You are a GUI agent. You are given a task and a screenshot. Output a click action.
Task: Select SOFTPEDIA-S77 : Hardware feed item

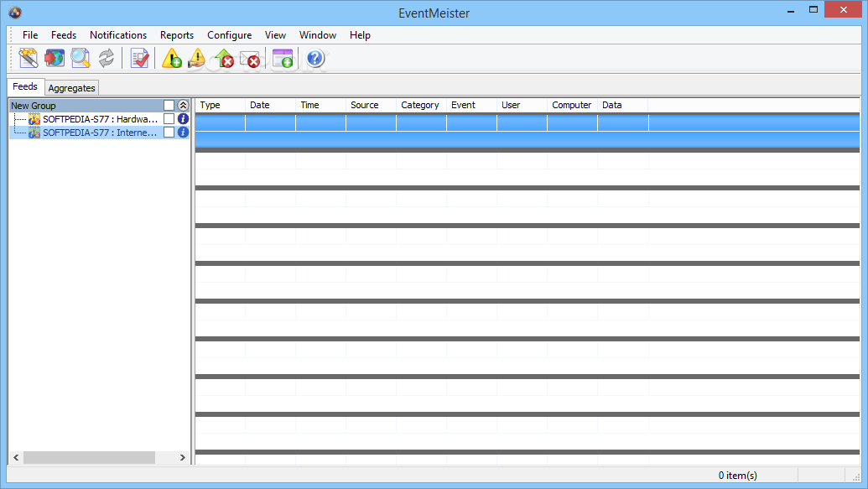(100, 119)
